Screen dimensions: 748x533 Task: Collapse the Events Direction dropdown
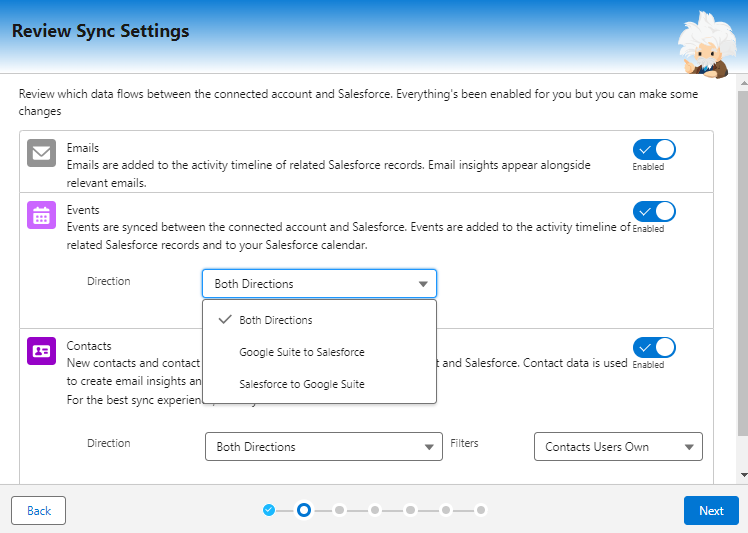[319, 284]
